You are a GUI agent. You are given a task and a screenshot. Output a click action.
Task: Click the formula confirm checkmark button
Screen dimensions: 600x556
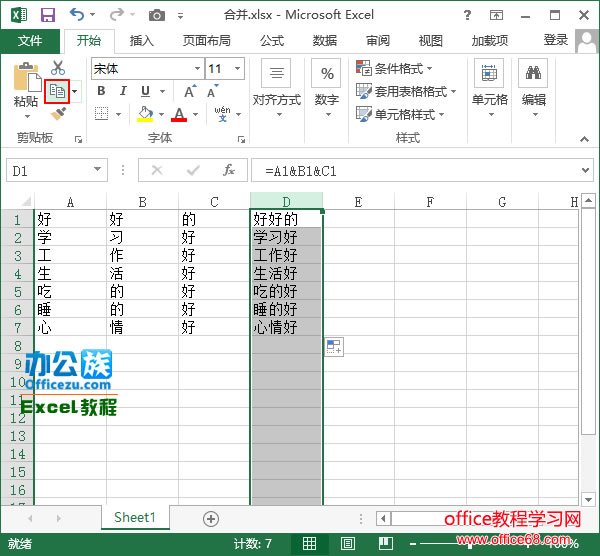pyautogui.click(x=193, y=170)
